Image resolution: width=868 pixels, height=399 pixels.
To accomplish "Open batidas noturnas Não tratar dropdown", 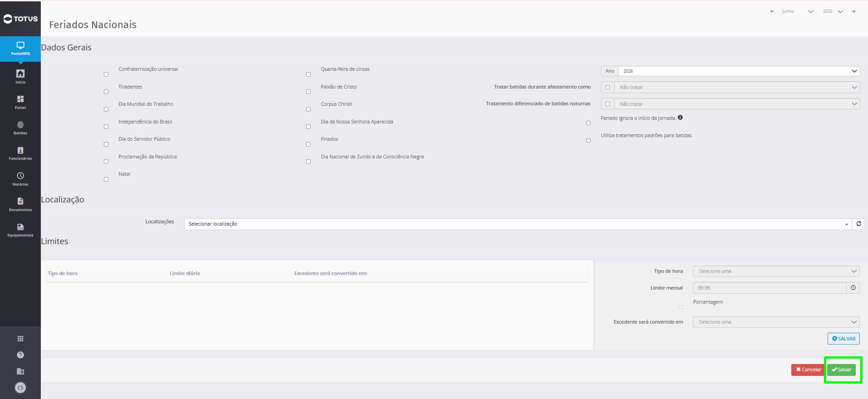I will [737, 104].
